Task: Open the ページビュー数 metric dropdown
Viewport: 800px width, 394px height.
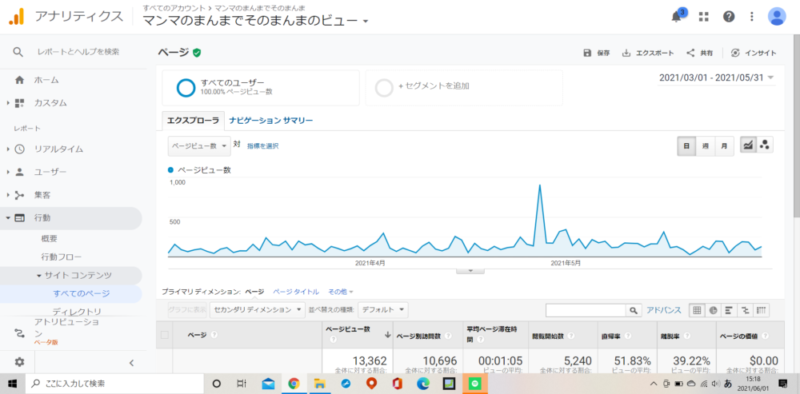Action: coord(199,146)
